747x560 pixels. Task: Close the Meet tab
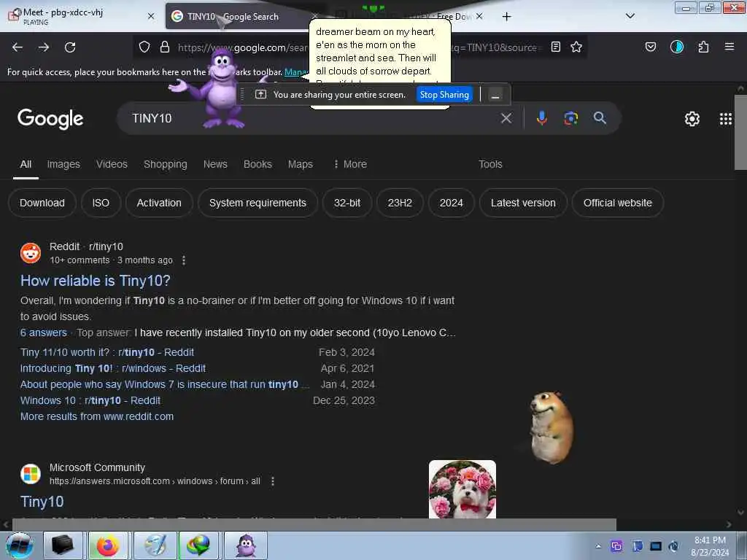[151, 16]
